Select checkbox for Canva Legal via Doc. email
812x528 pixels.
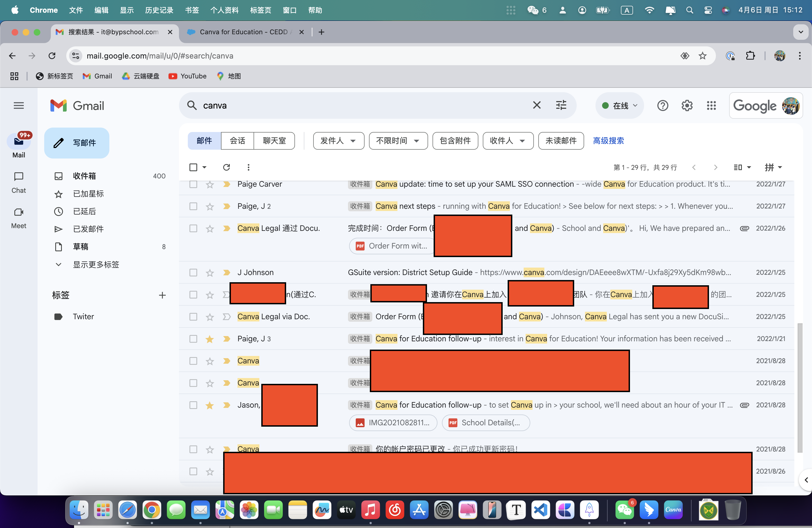pyautogui.click(x=193, y=317)
